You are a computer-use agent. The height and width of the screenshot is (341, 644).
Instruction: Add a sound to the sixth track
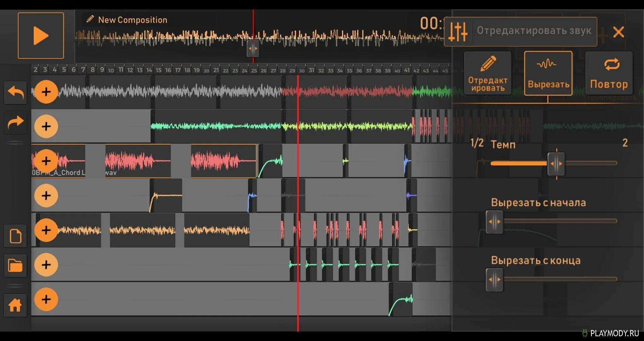(x=46, y=265)
